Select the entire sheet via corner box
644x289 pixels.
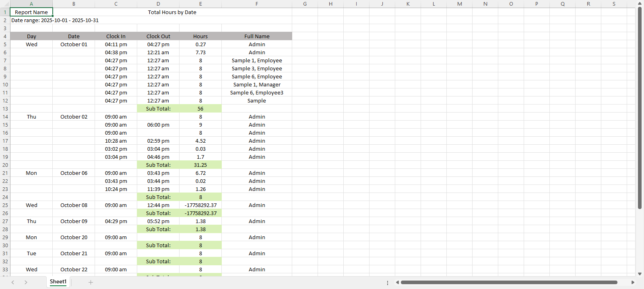coord(5,4)
